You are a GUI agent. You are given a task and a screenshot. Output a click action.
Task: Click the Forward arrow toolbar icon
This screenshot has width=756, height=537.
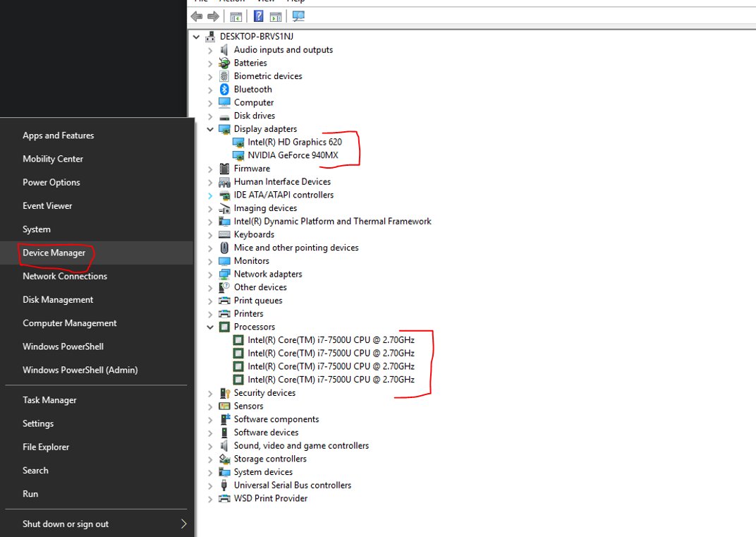point(213,16)
